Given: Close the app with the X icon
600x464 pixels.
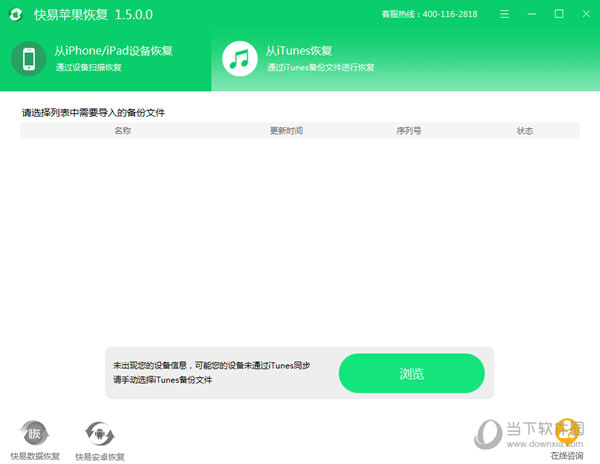Looking at the screenshot, I should [586, 14].
